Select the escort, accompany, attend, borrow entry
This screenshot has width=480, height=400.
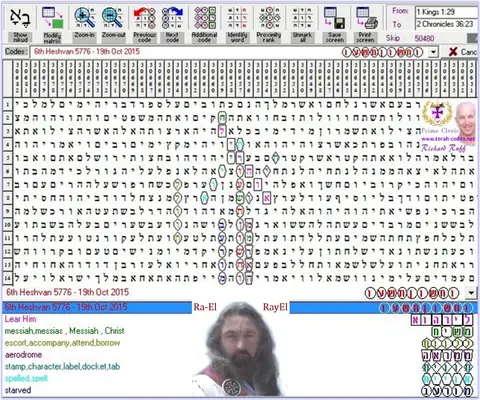click(62, 343)
